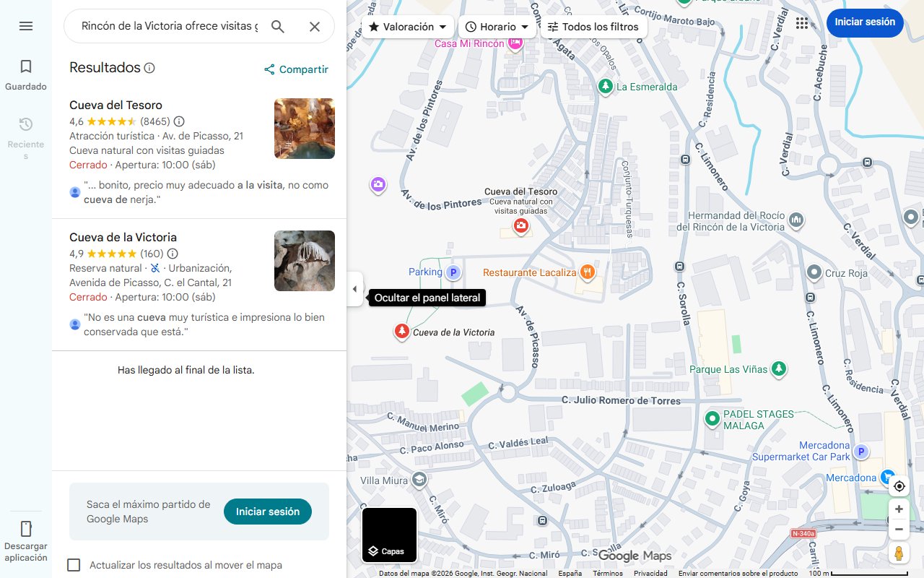Screen dimensions: 924x578
Task: Collapse the side panel arrow
Action: pyautogui.click(x=354, y=289)
